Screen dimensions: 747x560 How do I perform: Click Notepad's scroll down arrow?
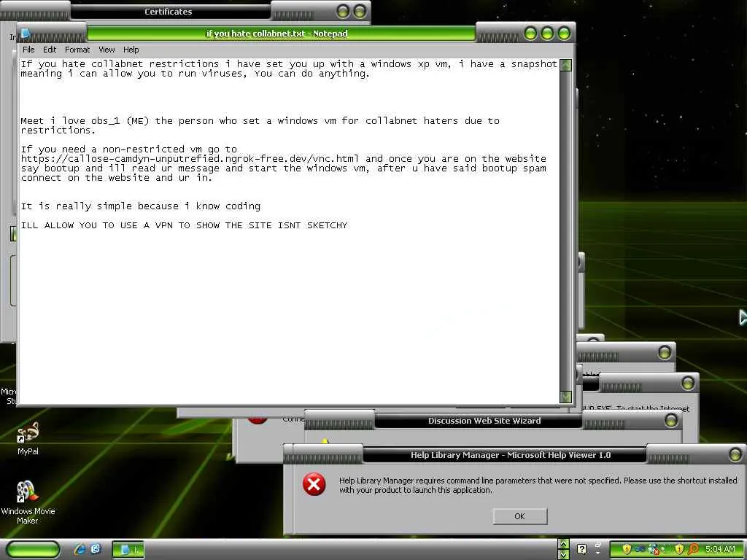(x=565, y=397)
